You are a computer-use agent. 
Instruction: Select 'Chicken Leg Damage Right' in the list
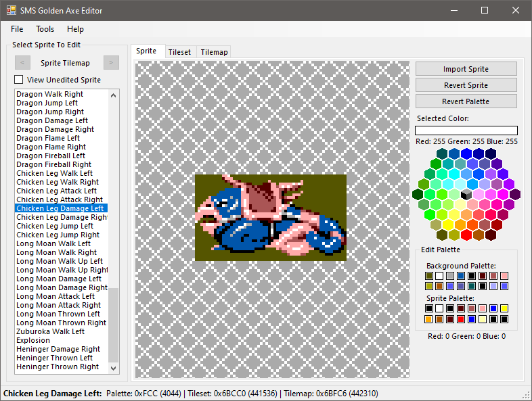[62, 217]
